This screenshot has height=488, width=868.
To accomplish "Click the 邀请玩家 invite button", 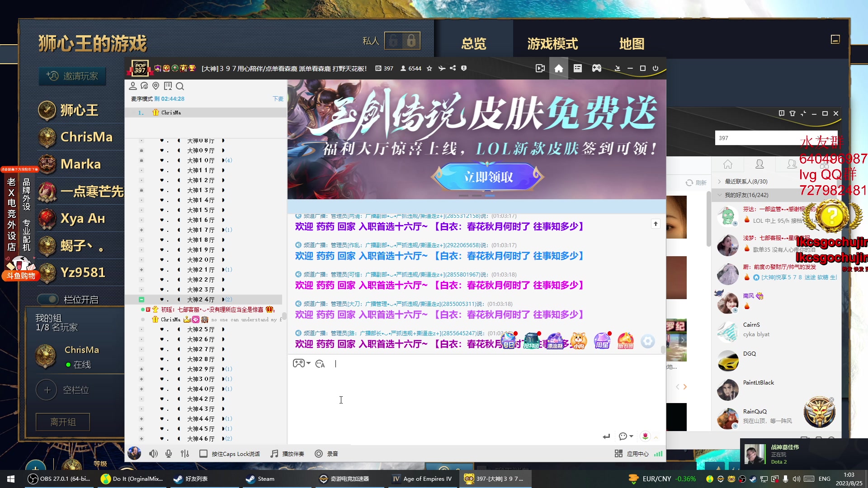I will (x=72, y=76).
